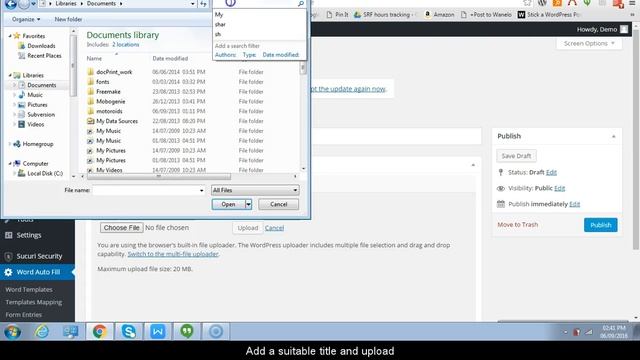
Task: Click the Sucuri Security shield icon
Action: [x=8, y=256]
